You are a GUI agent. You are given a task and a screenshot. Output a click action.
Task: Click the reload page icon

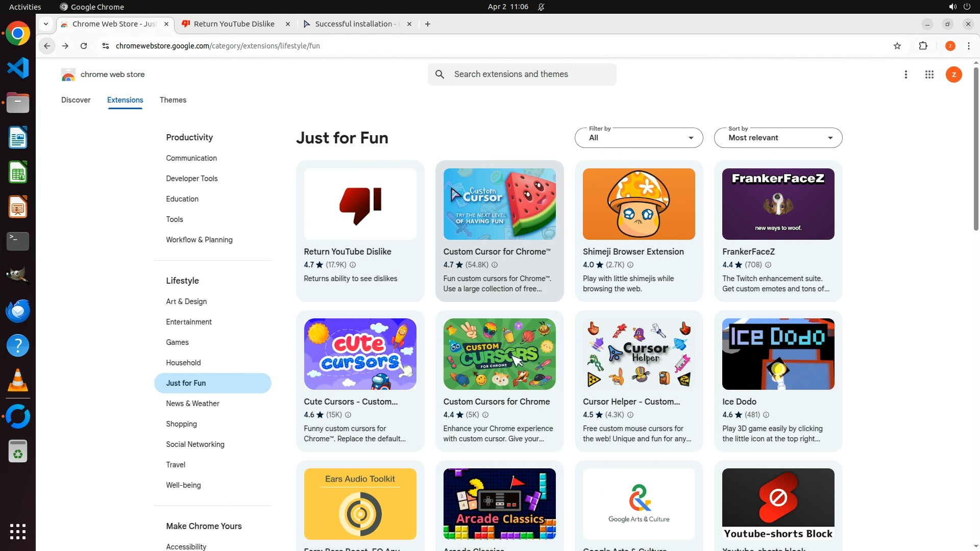coord(84,46)
